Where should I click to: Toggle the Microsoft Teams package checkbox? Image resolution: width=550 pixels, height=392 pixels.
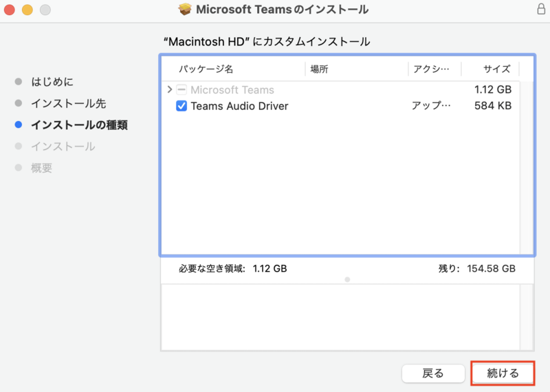[x=181, y=90]
